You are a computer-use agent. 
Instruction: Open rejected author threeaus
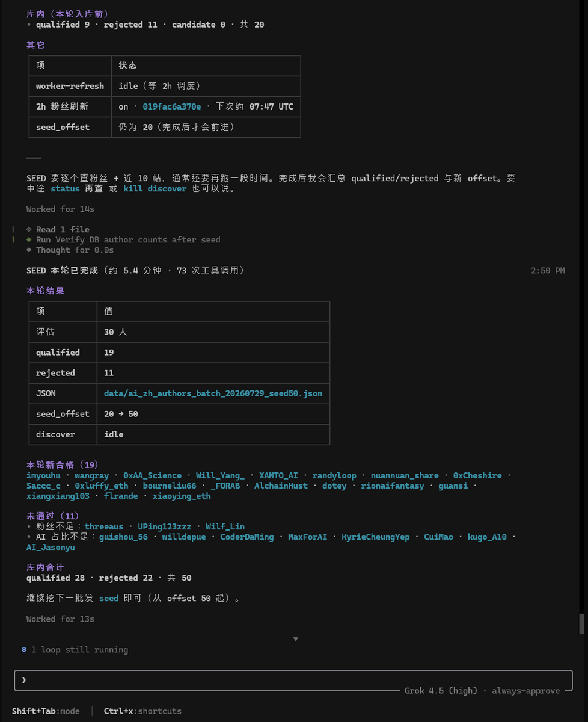[104, 526]
